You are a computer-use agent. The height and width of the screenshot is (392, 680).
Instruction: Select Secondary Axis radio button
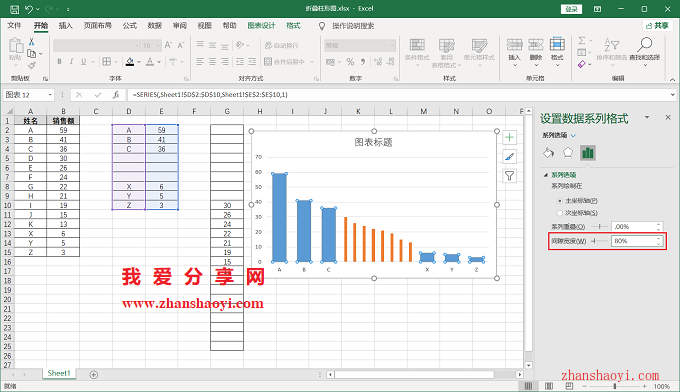pyautogui.click(x=559, y=213)
